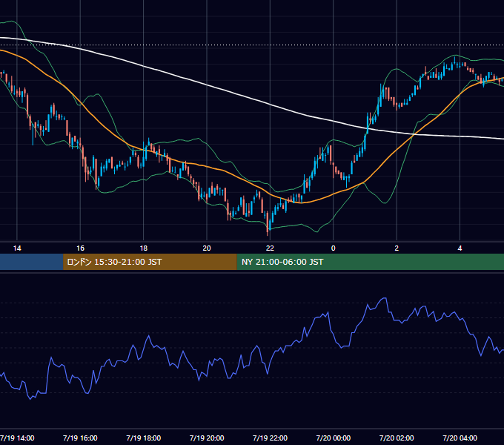This screenshot has height=445, width=504.
Task: Click the 7/19 14:00 time label
Action: pyautogui.click(x=17, y=438)
